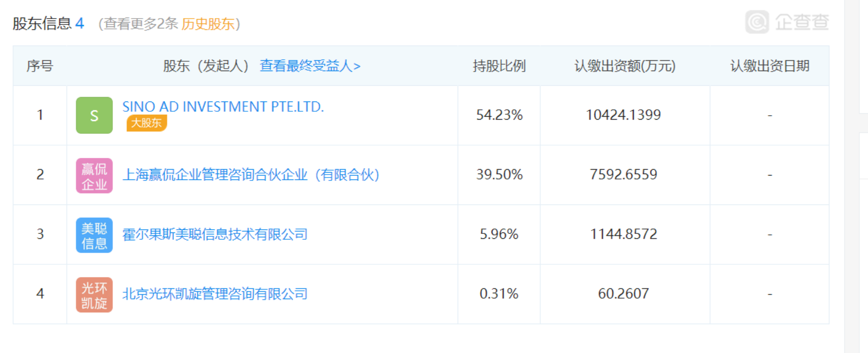
Task: Open SINO AD INVESTMENT PTE.LTD. link
Action: (223, 106)
